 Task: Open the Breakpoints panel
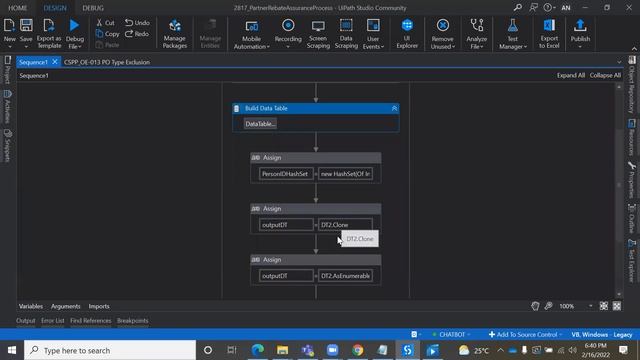(x=133, y=321)
